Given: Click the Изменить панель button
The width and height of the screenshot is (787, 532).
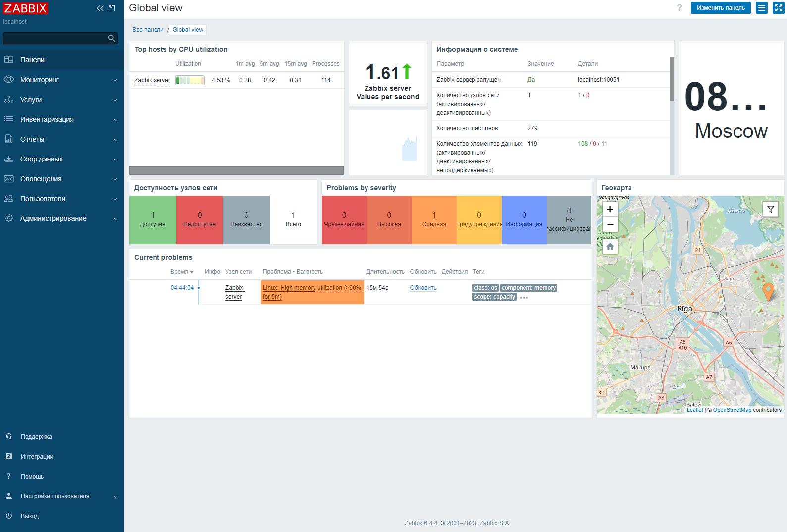Looking at the screenshot, I should tap(720, 8).
